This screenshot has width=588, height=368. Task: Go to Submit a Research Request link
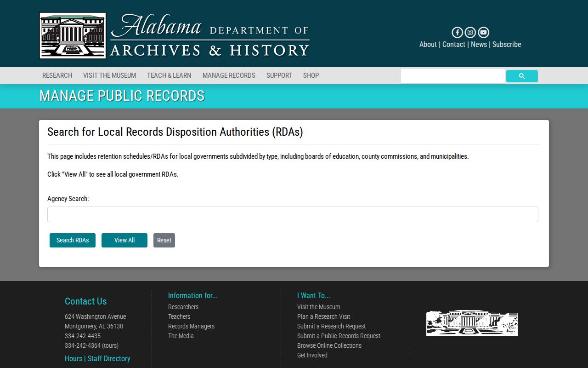coord(331,326)
